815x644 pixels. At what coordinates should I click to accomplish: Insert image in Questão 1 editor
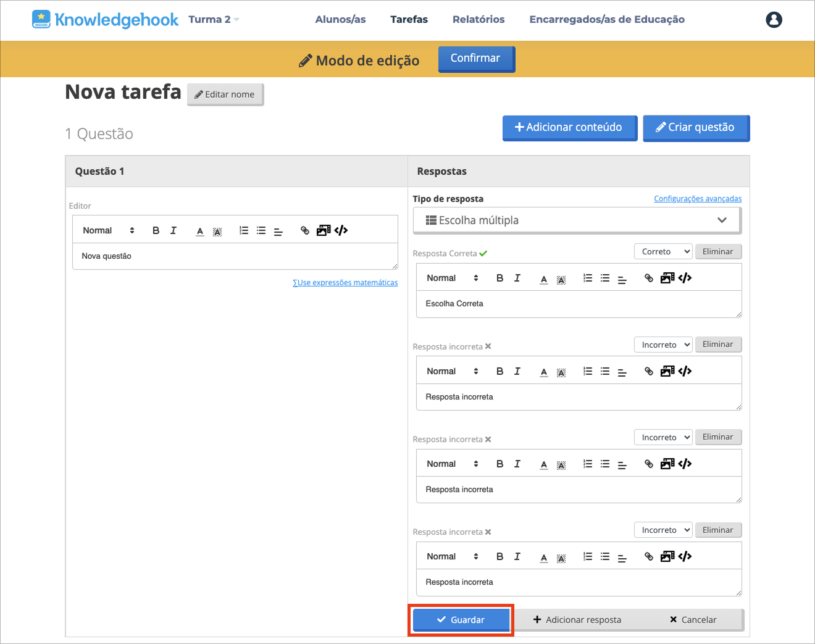pyautogui.click(x=324, y=230)
